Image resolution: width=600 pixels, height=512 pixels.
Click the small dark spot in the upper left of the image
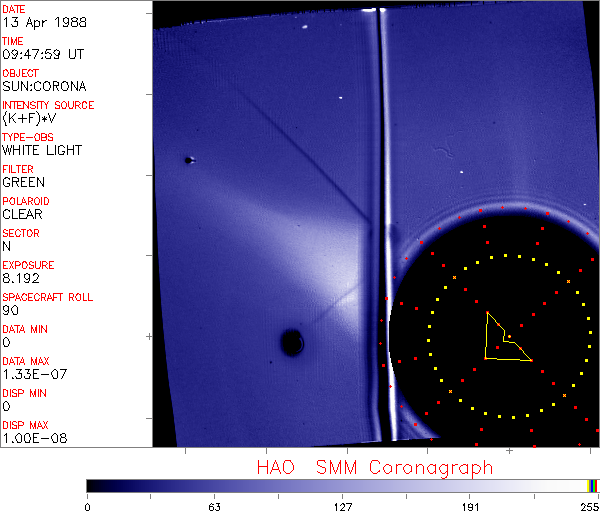click(x=188, y=160)
